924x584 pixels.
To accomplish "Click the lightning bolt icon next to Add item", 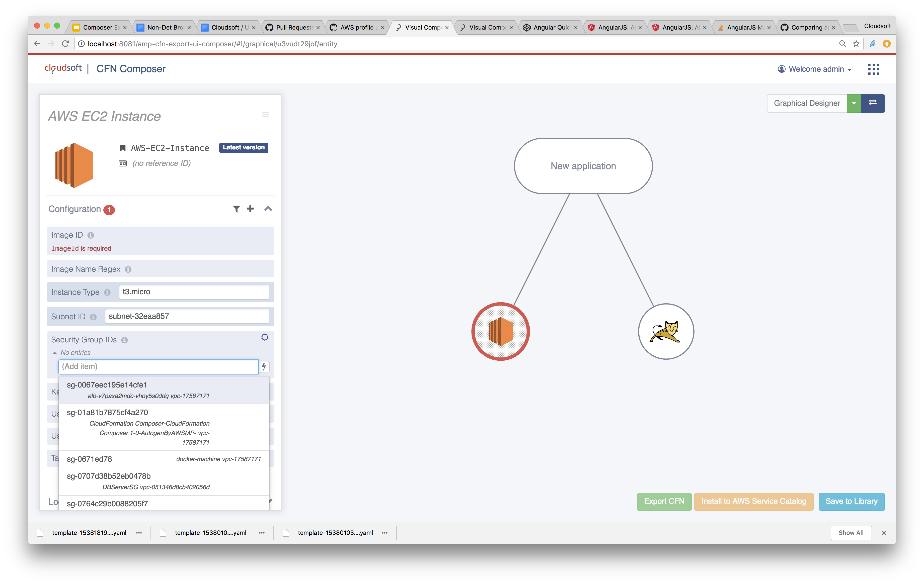I will [264, 367].
